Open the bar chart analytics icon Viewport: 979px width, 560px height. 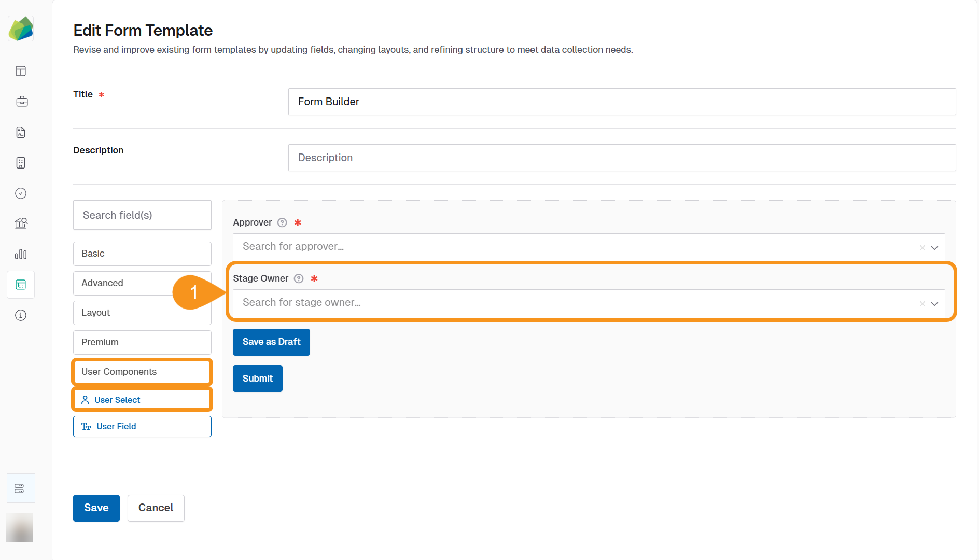coord(21,254)
